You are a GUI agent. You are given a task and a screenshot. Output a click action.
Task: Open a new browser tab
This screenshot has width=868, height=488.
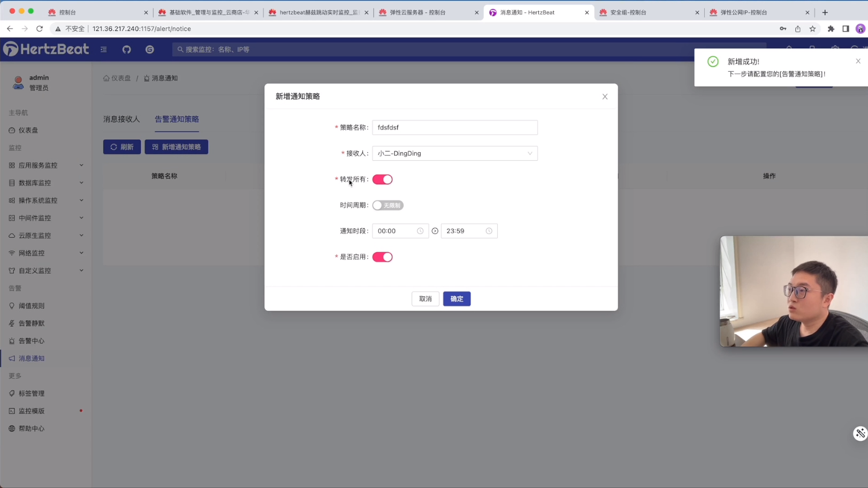click(825, 12)
